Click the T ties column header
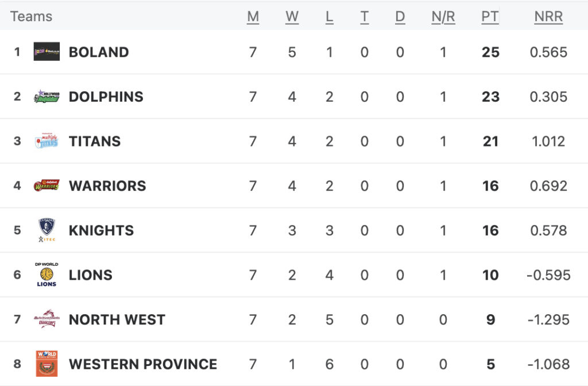 (x=364, y=17)
